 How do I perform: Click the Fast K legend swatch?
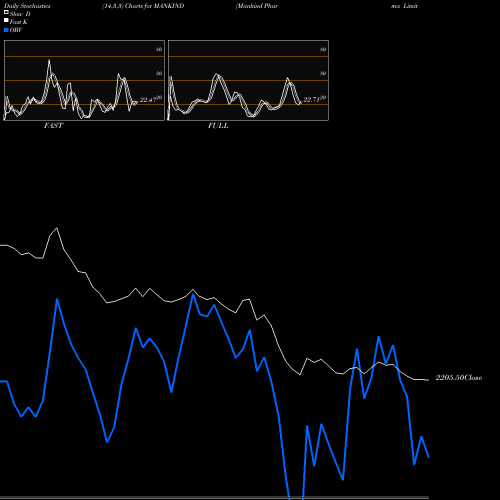tap(6, 20)
